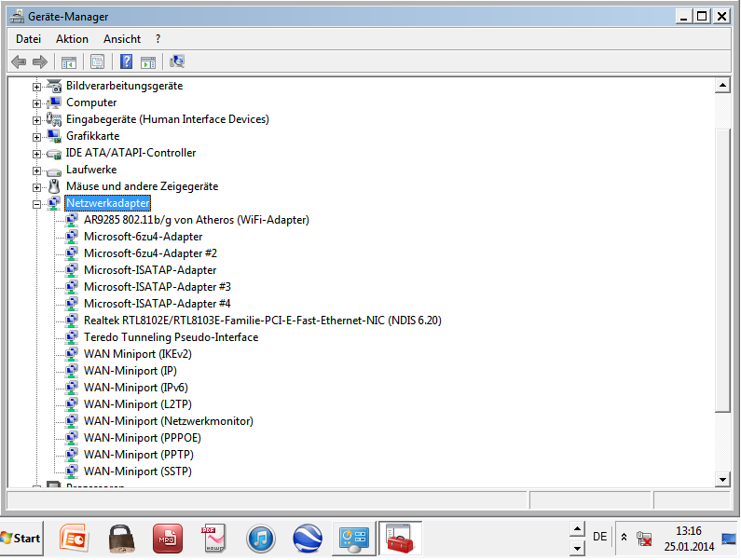Click the Realtek RTL8102E adapter icon
Viewport: 741px width, 560px height.
[72, 320]
